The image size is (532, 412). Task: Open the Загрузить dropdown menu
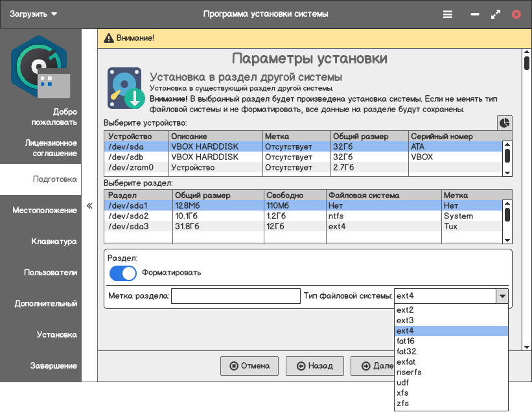tap(34, 14)
